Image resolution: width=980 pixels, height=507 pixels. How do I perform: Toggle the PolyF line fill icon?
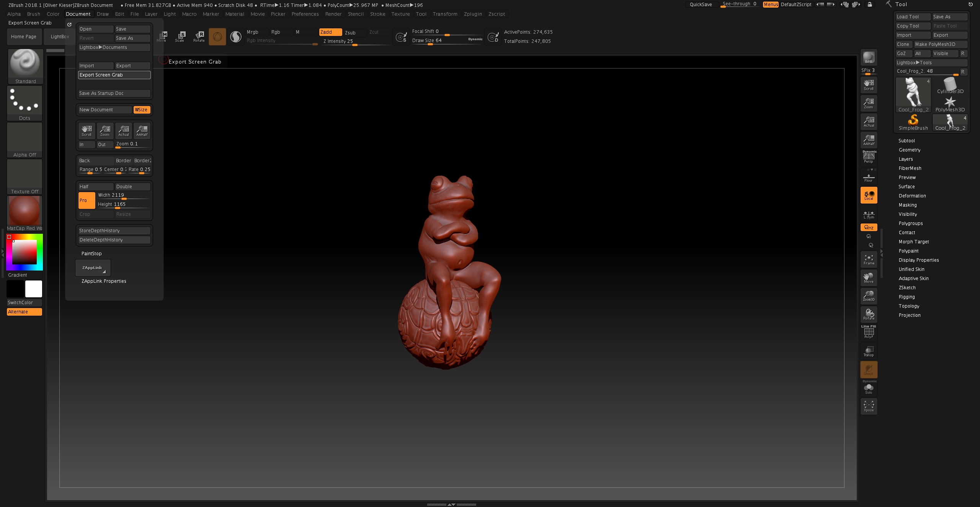(x=869, y=332)
